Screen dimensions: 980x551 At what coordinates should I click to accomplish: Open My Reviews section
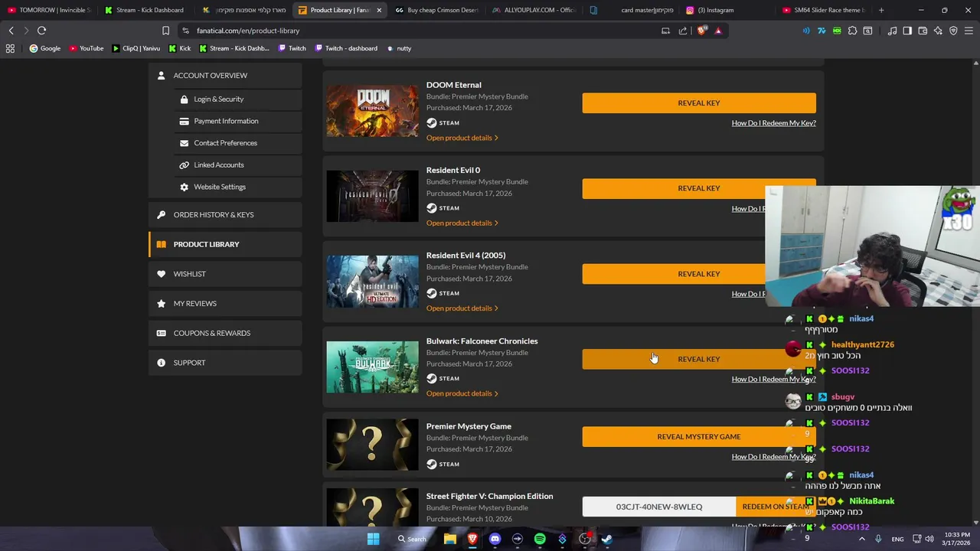[225, 303]
